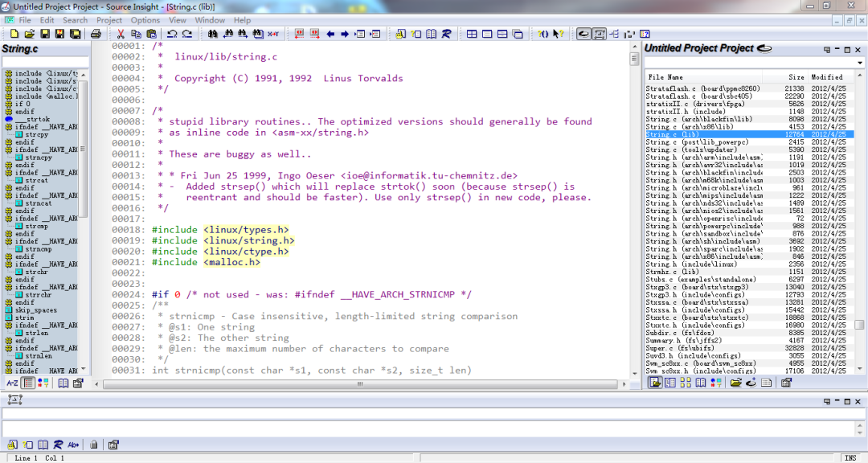The height and width of the screenshot is (463, 868).
Task: Select Strmhz.c (lib) in file list
Action: pyautogui.click(x=674, y=272)
